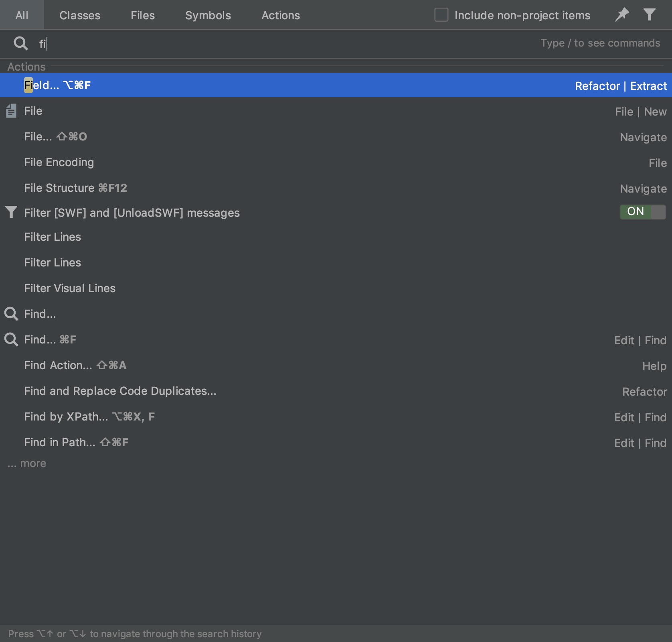Click magnifier icon beside Find... ⌘F

[x=11, y=339]
